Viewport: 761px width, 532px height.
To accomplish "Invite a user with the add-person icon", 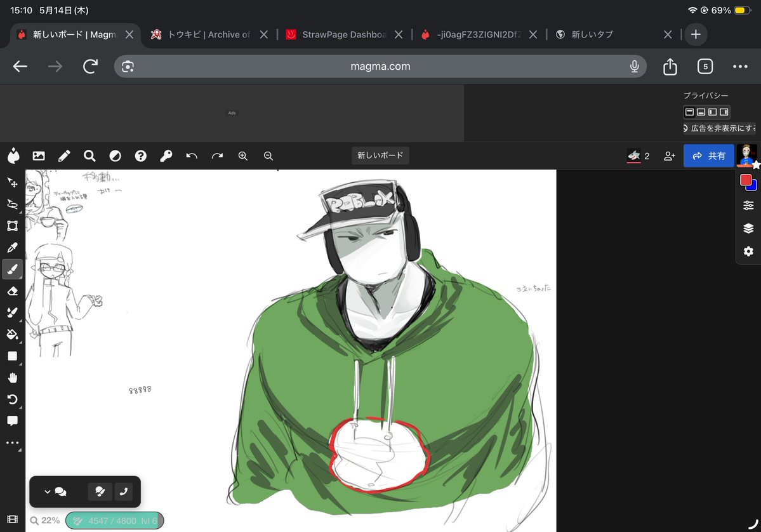I will [669, 156].
